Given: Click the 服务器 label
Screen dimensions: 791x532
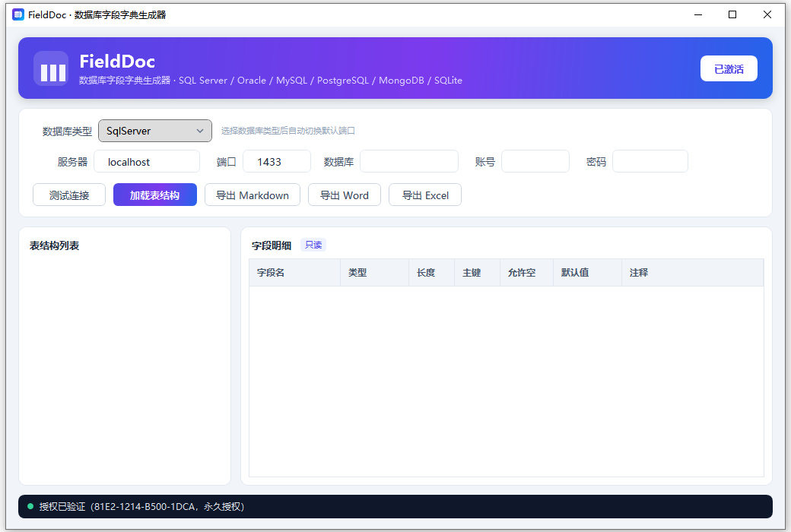Looking at the screenshot, I should (x=72, y=162).
